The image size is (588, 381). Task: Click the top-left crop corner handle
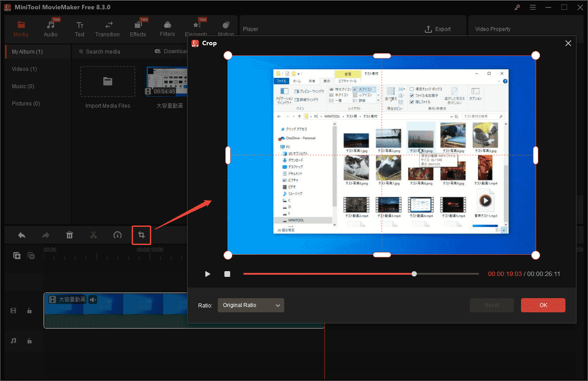pyautogui.click(x=227, y=55)
